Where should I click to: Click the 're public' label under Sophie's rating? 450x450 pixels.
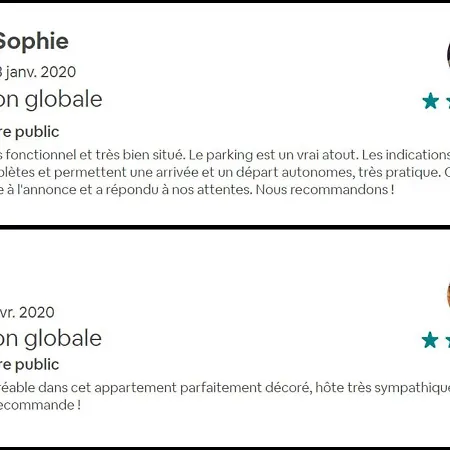click(29, 132)
